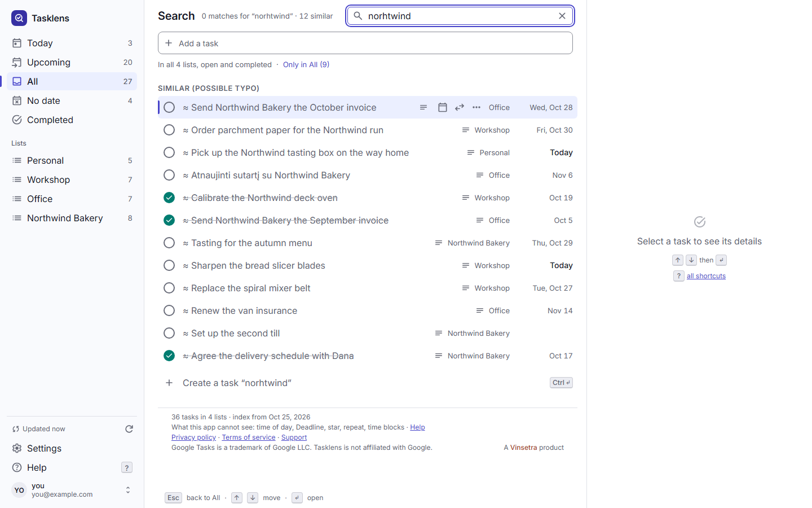Open the Privacy policy link
The height and width of the screenshot is (508, 812).
coord(193,437)
